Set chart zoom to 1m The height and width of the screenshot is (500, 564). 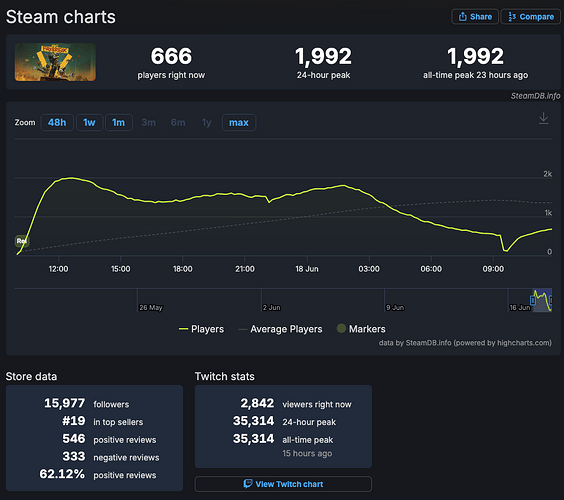(119, 123)
